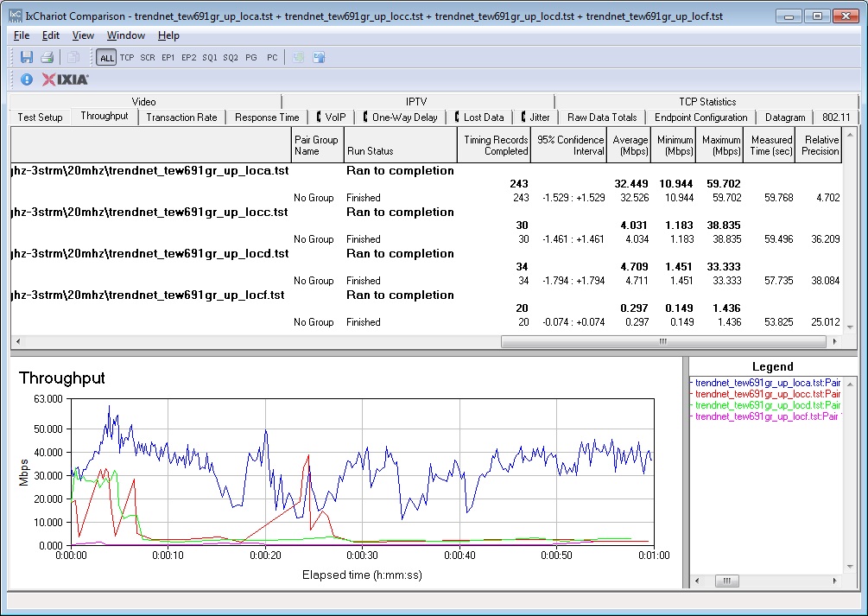Click the legend scroll-right arrow
This screenshot has height=616, width=868.
[835, 581]
